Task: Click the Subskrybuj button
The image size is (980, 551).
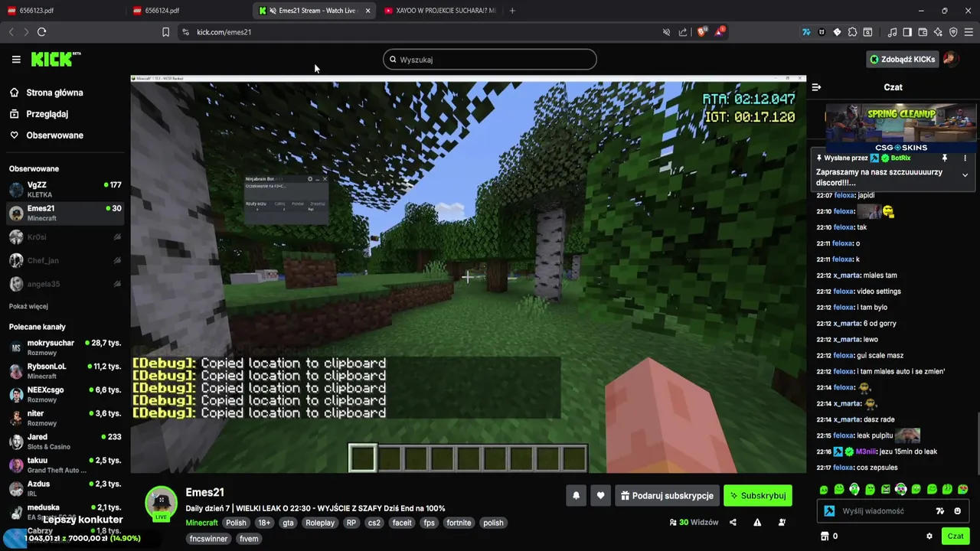Action: (758, 496)
